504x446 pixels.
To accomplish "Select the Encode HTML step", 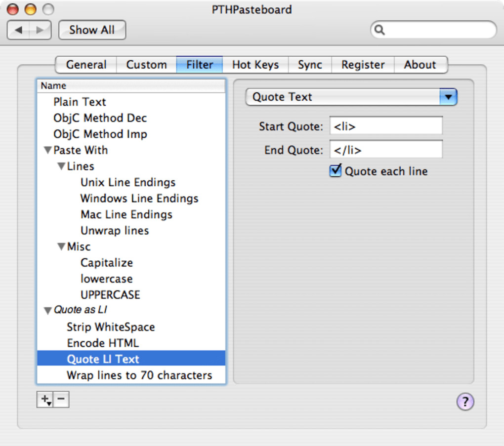I will point(131,343).
